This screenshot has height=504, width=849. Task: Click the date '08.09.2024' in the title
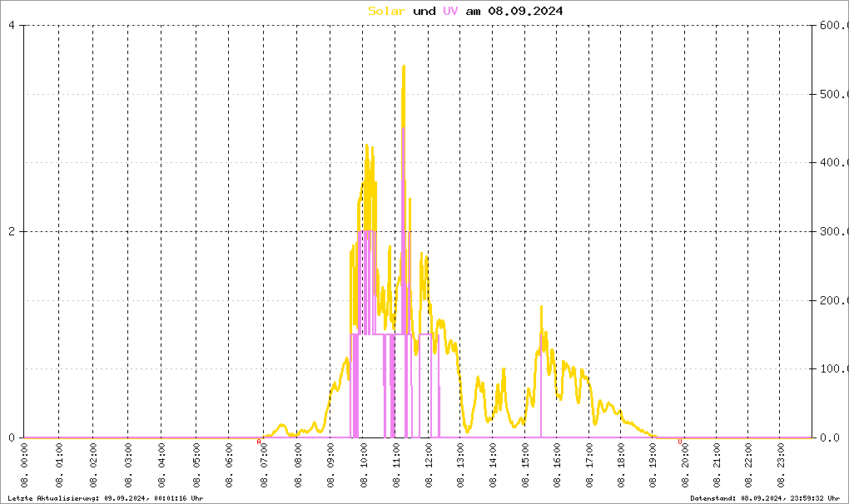[525, 11]
